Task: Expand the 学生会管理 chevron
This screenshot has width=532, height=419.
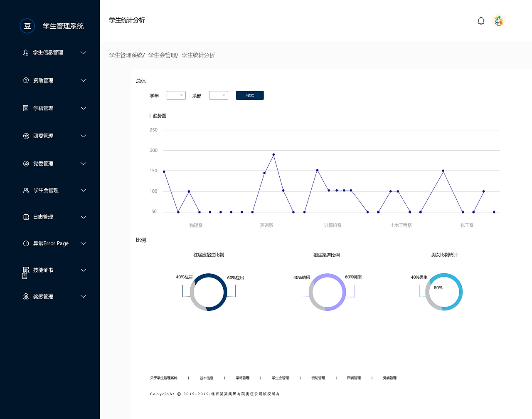Action: [83, 190]
